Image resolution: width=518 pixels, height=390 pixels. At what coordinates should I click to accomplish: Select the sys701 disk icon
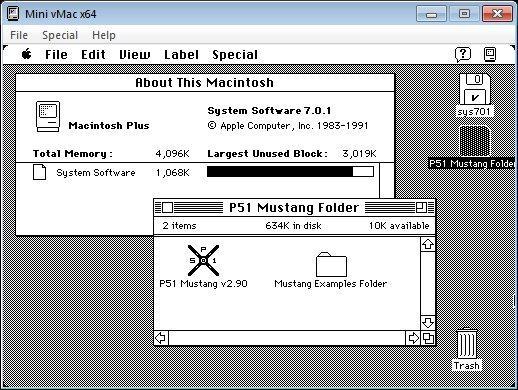[x=475, y=89]
